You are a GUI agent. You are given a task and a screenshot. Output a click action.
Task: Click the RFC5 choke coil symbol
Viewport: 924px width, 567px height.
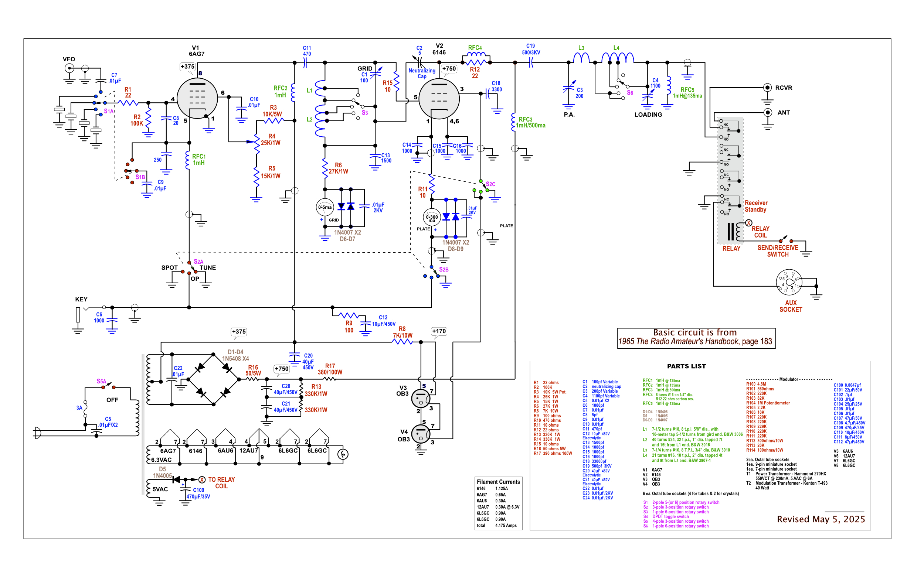pyautogui.click(x=669, y=86)
